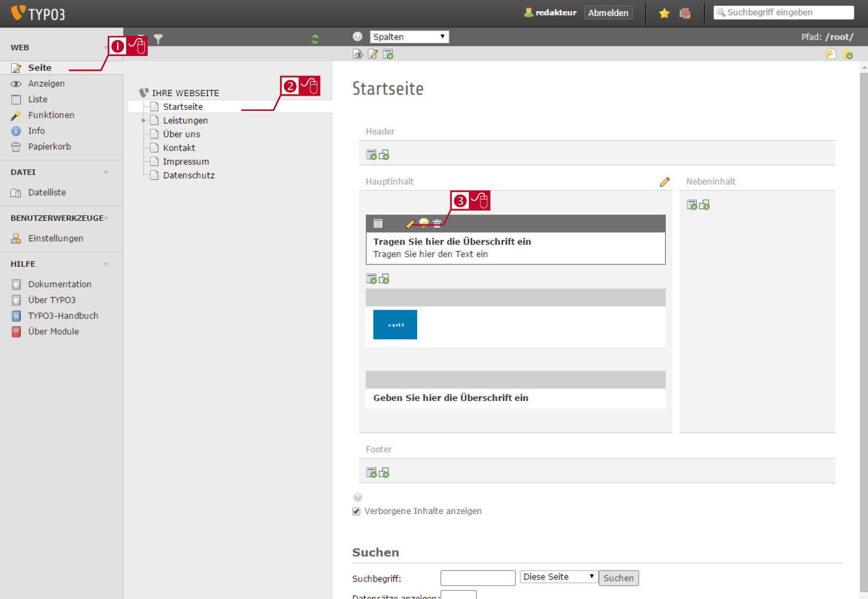
Task: Click the blue image thumbnail
Action: point(395,324)
